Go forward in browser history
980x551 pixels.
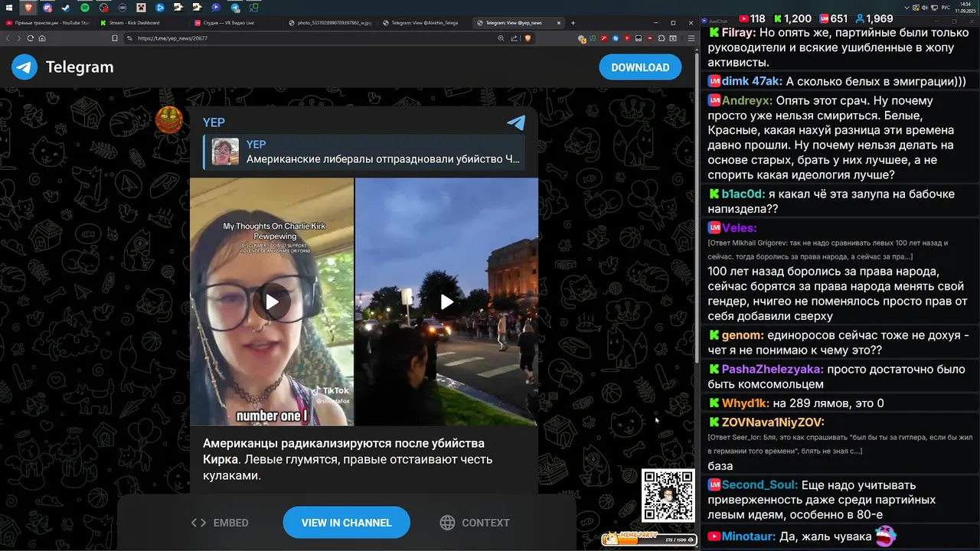click(x=18, y=38)
